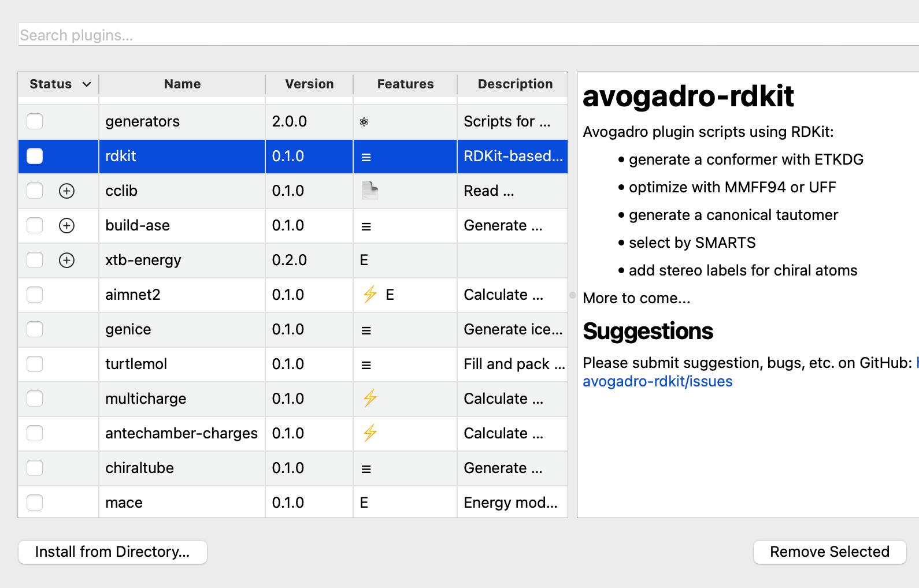This screenshot has height=588, width=919.
Task: Click the lightning bolt icon for multicharge
Action: tap(370, 398)
